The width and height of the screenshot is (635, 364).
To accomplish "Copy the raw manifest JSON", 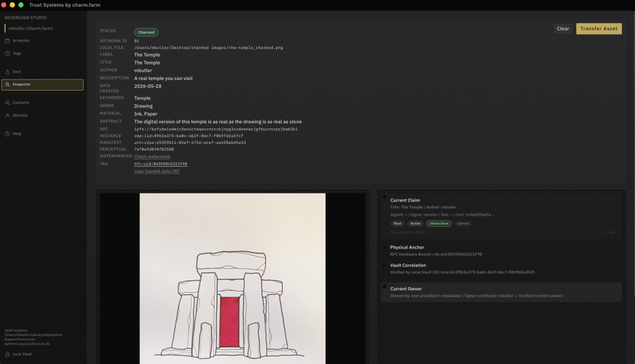I will (x=610, y=232).
